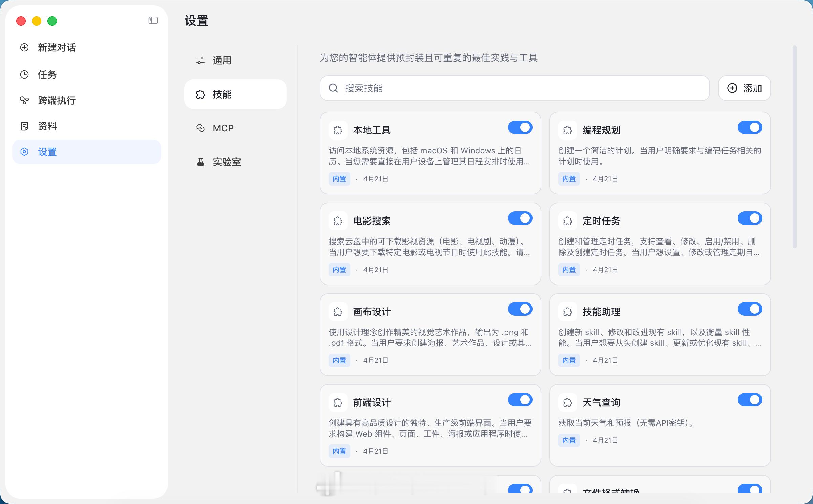
Task: Click the MCP link icon
Action: click(200, 128)
